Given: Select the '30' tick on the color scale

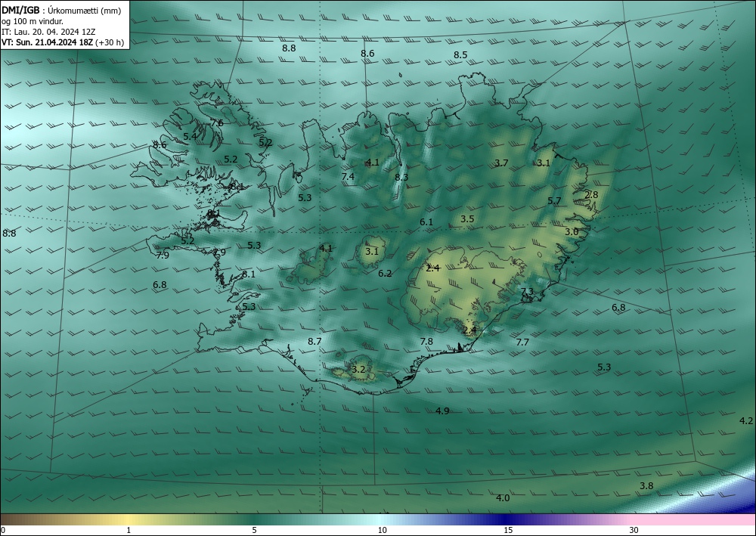Looking at the screenshot, I should [634, 530].
